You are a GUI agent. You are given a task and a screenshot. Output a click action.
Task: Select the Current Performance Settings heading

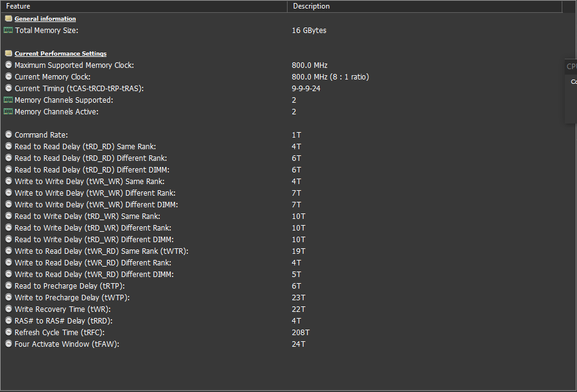[61, 54]
